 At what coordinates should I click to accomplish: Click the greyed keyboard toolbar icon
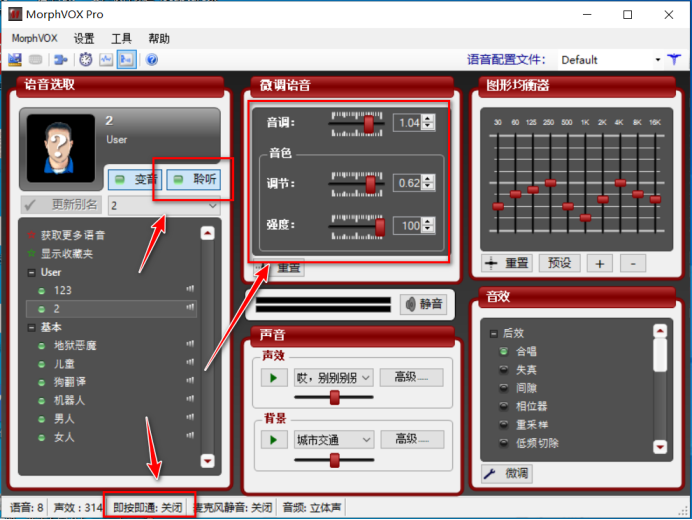pos(36,60)
